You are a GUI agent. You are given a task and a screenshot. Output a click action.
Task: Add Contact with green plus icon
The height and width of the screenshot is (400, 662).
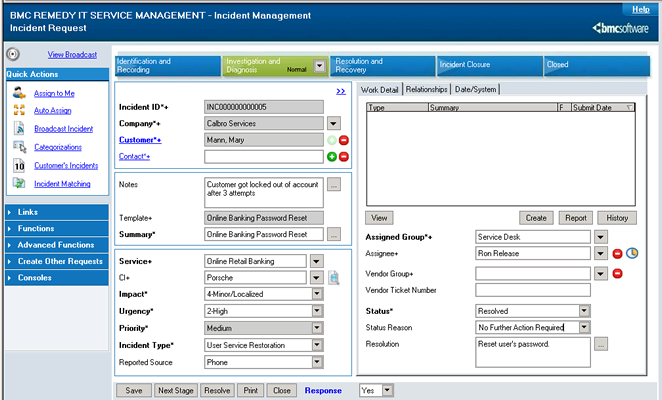tap(332, 157)
